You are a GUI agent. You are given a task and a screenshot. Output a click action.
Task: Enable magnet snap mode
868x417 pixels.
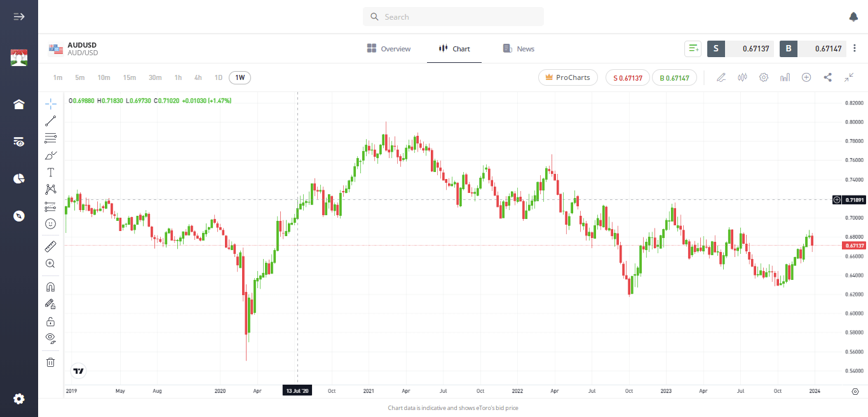(50, 286)
